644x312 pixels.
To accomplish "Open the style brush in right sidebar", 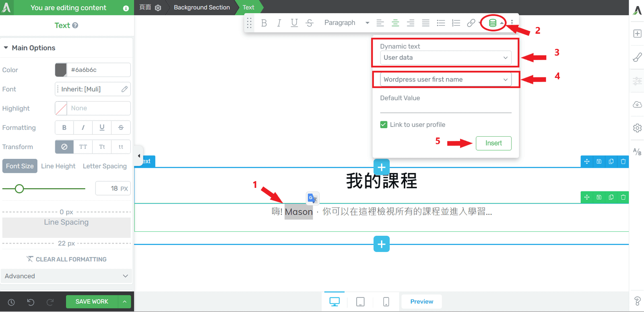I will [x=637, y=57].
